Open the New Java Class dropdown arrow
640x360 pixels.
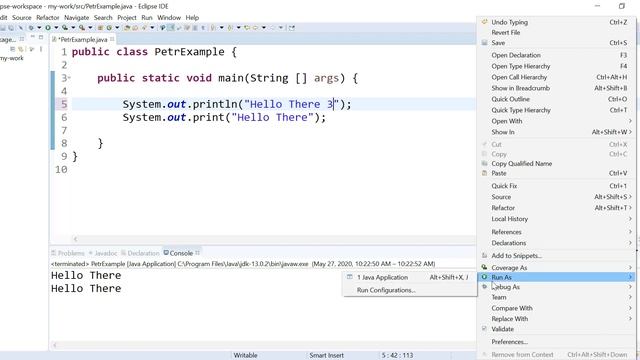click(117, 28)
